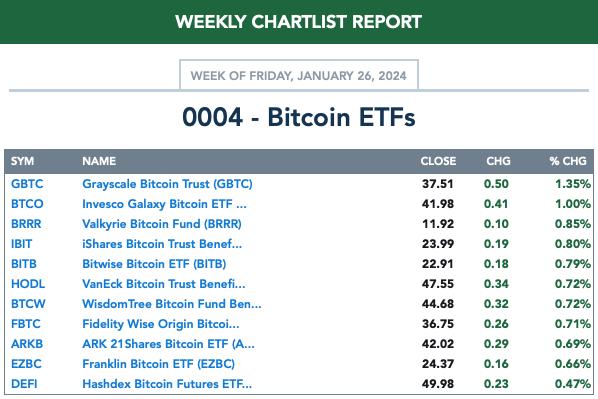This screenshot has width=598, height=399.
Task: Click the EZBC ticker symbol
Action: click(x=26, y=364)
